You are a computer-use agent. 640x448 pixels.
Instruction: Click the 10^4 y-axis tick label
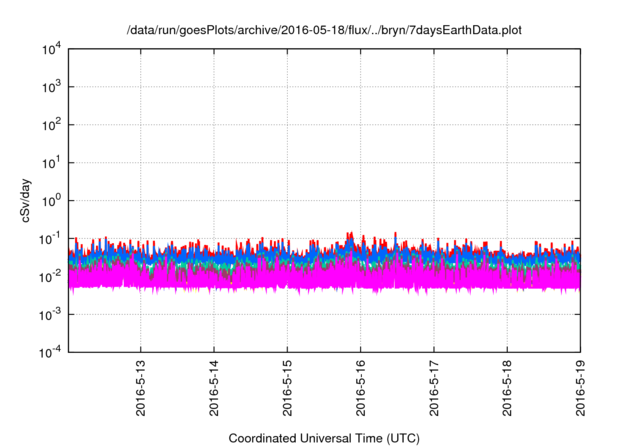tap(50, 49)
